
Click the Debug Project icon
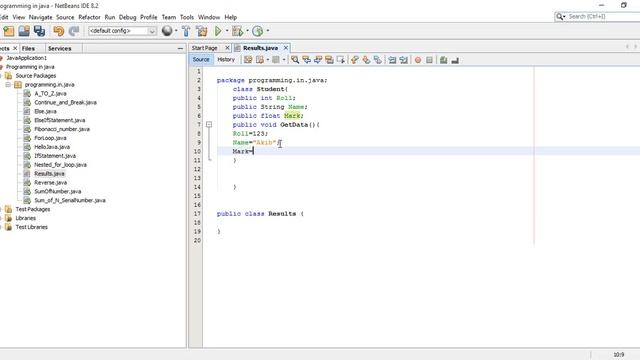pyautogui.click(x=237, y=31)
